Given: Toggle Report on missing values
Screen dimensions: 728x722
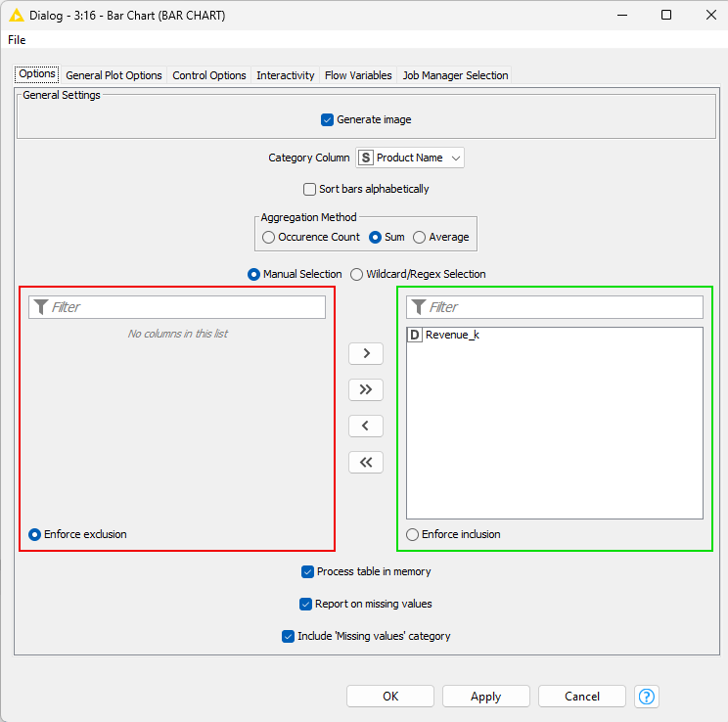Looking at the screenshot, I should (x=306, y=604).
